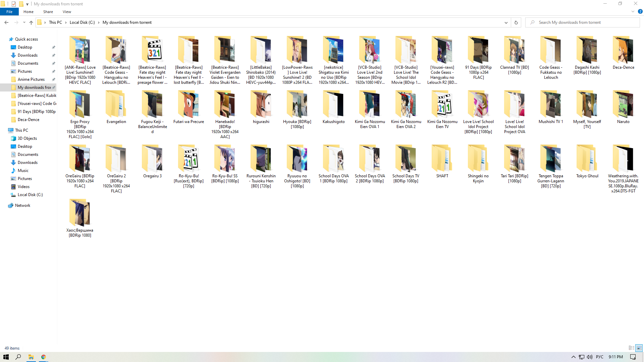Open recent locations dropdown arrow
The height and width of the screenshot is (362, 644).
click(24, 22)
